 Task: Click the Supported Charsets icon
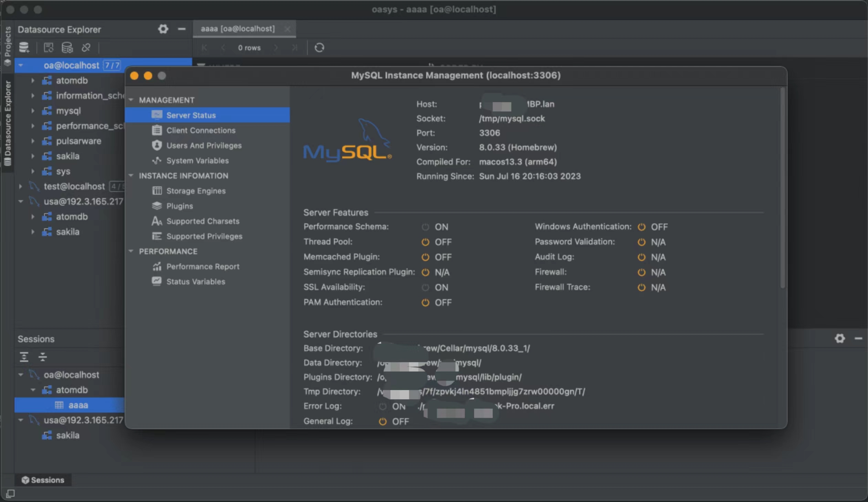[157, 221]
